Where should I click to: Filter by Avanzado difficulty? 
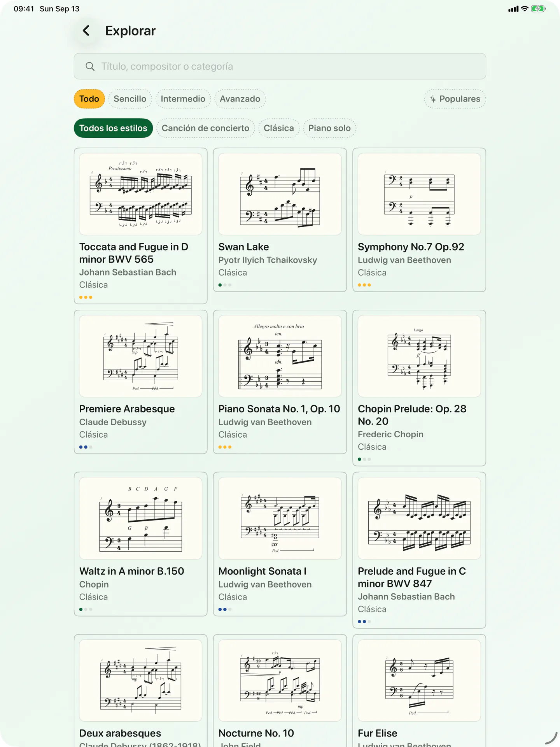pyautogui.click(x=240, y=99)
